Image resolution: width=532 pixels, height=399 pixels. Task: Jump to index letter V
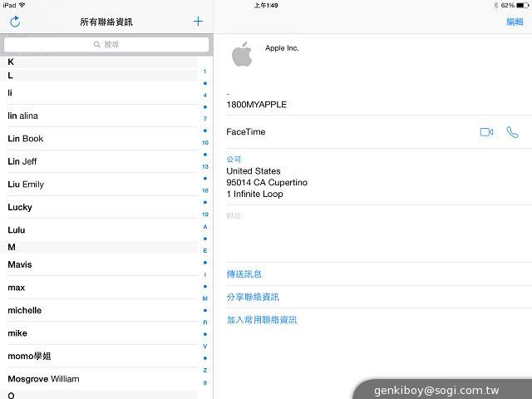point(205,347)
